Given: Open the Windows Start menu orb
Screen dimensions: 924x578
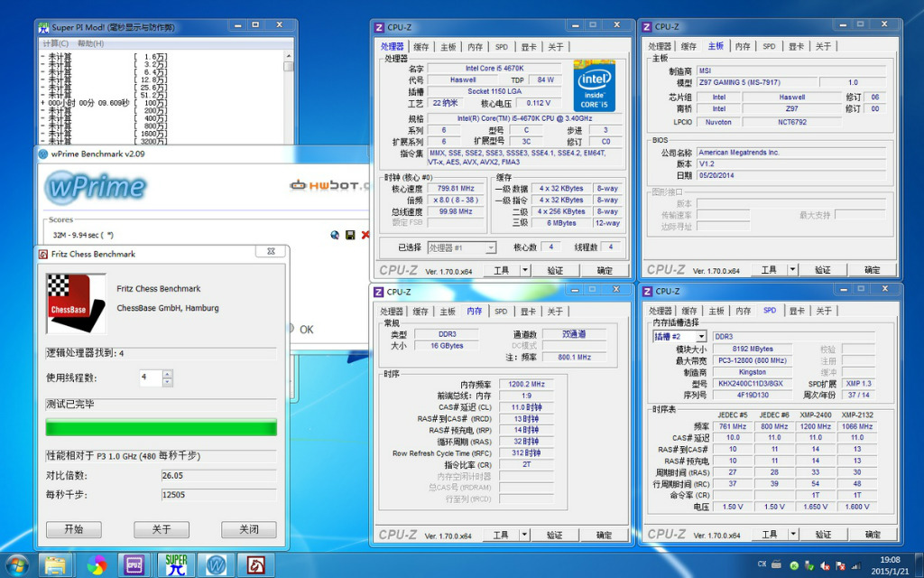Looking at the screenshot, I should [x=16, y=565].
